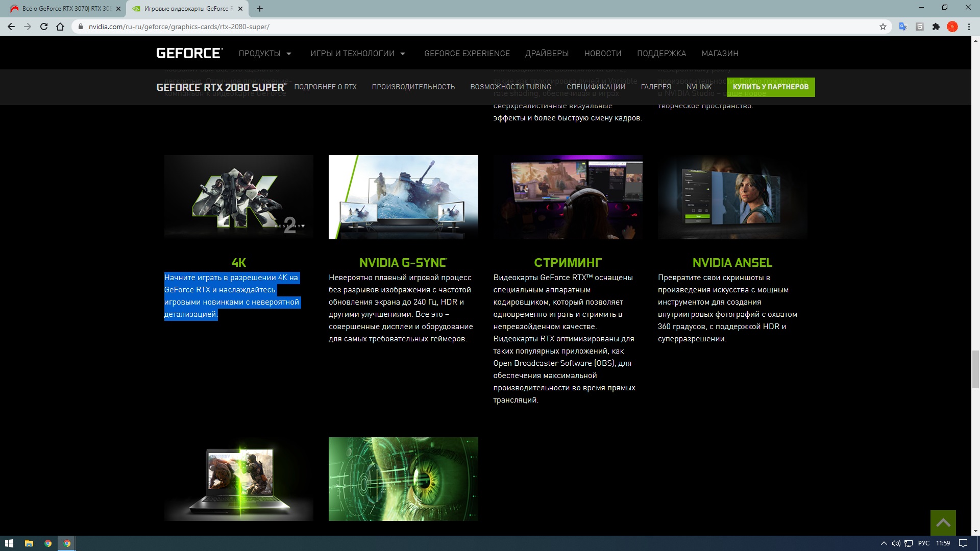Open the Google Translate extension icon

[903, 27]
